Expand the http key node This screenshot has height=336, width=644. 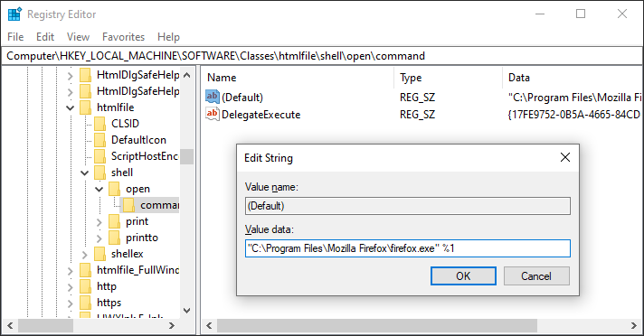[x=71, y=286]
